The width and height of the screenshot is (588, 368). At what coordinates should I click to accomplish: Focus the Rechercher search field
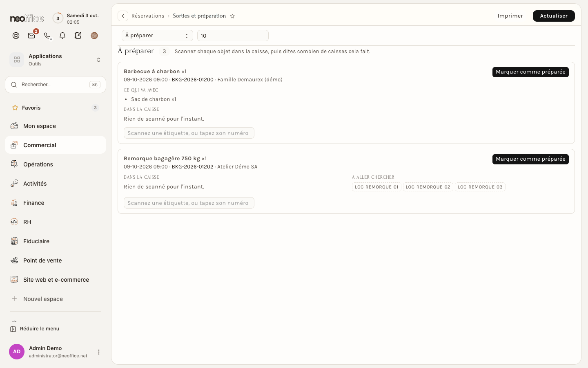coord(56,85)
